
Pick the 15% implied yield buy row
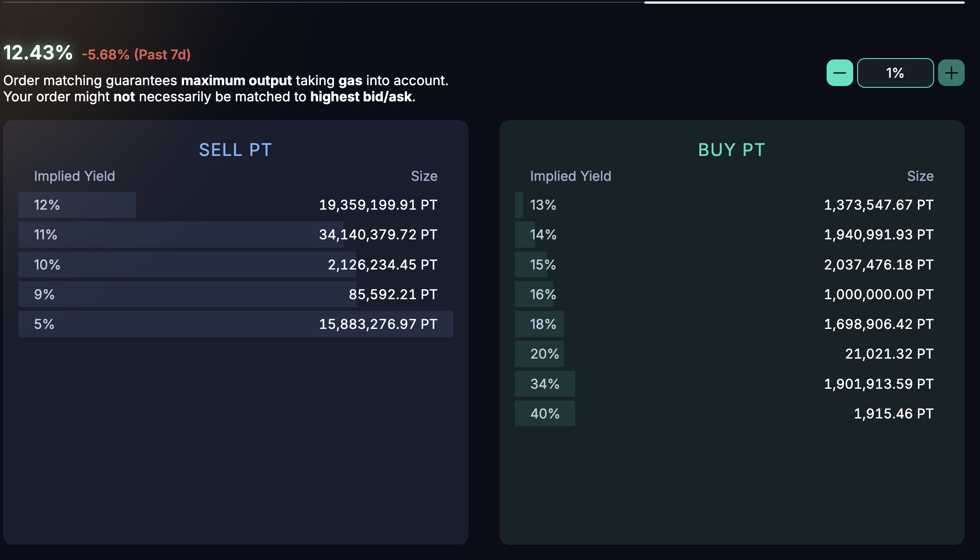tap(732, 265)
